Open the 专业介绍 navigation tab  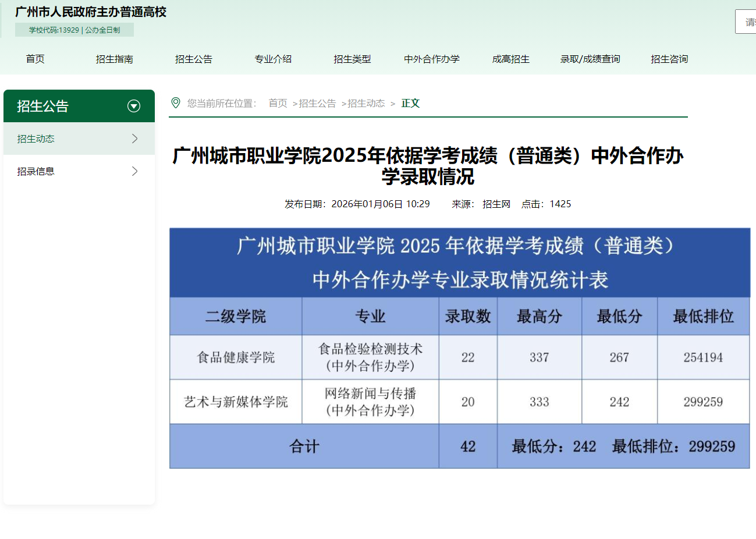click(x=273, y=59)
